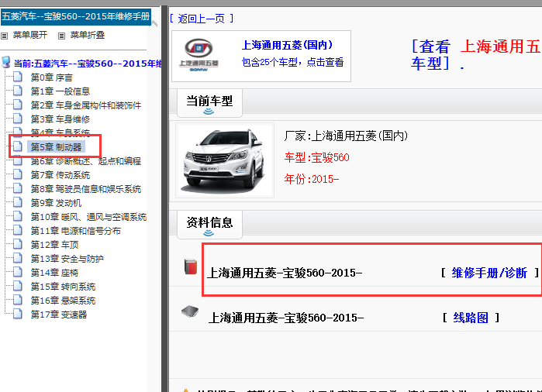542x392 pixels.
Task: Click the page icon beside 第10章 暖风、通风与空调系统
Action: pos(18,217)
